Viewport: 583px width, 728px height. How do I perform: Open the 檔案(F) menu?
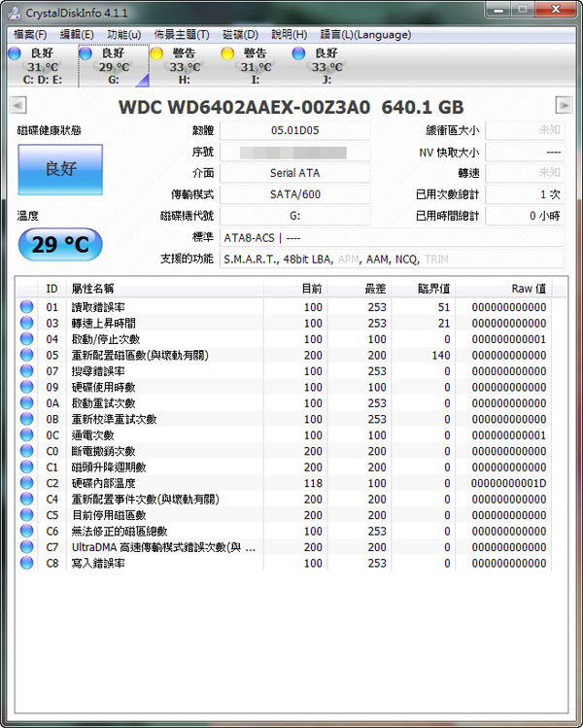(30, 35)
